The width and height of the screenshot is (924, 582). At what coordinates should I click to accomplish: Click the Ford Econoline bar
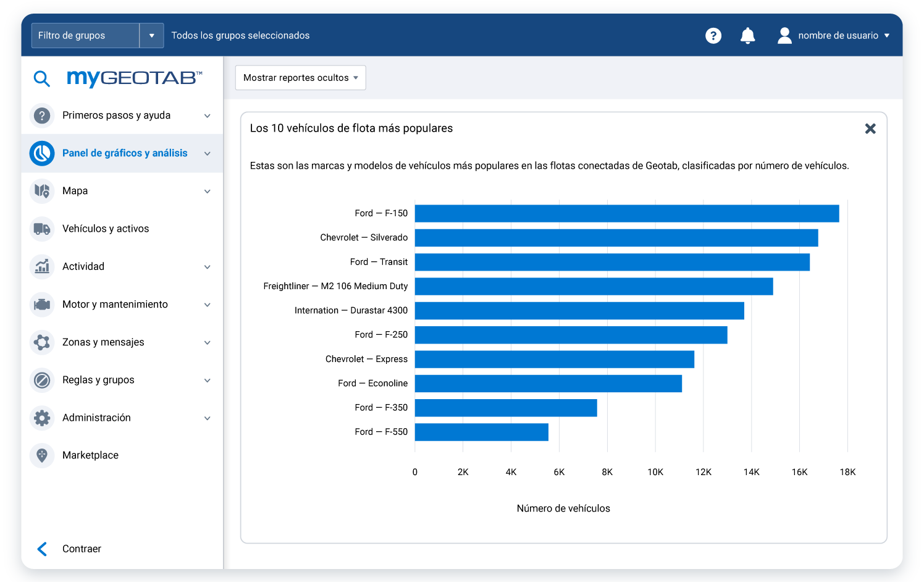[548, 384]
